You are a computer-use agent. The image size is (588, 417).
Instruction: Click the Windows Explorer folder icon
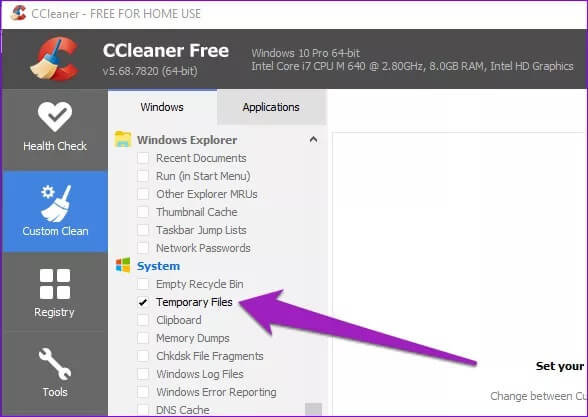(x=123, y=139)
